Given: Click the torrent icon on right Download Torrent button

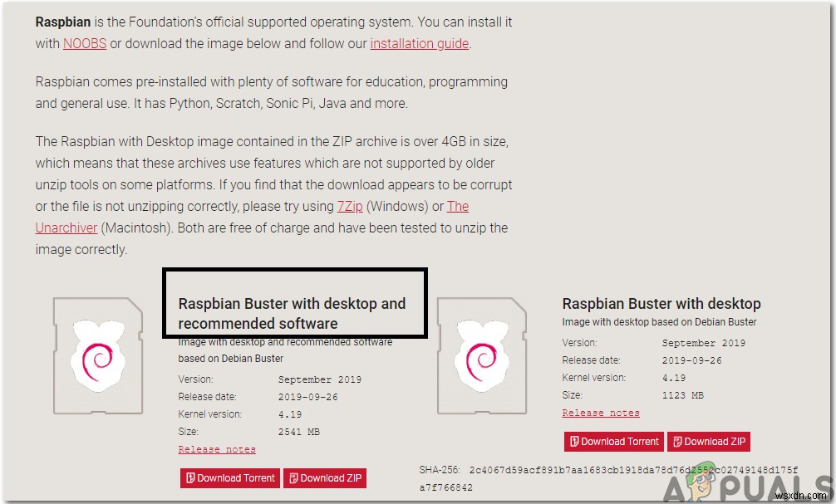Looking at the screenshot, I should coord(574,441).
